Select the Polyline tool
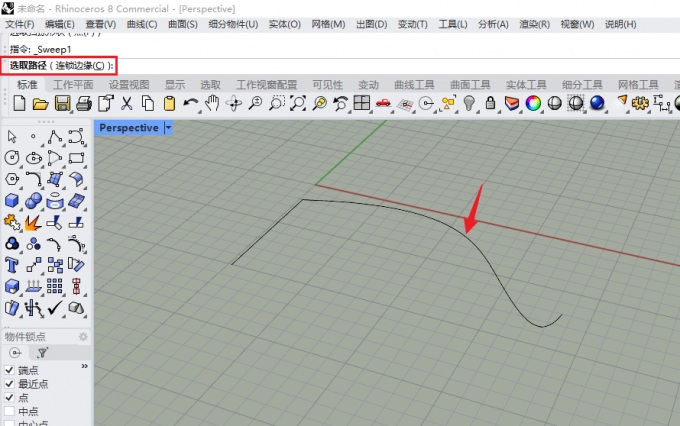The image size is (680, 426). pos(55,137)
